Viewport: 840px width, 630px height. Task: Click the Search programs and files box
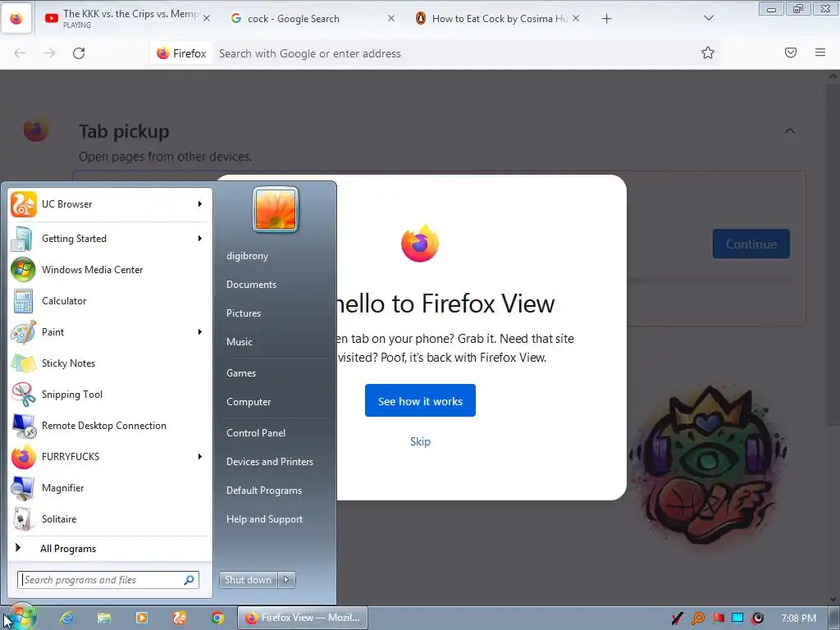108,580
